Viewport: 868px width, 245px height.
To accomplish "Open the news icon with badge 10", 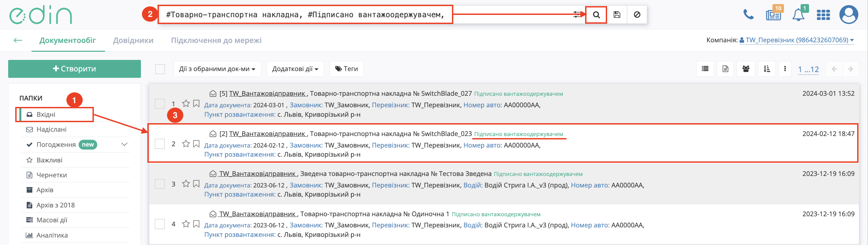I will 773,15.
